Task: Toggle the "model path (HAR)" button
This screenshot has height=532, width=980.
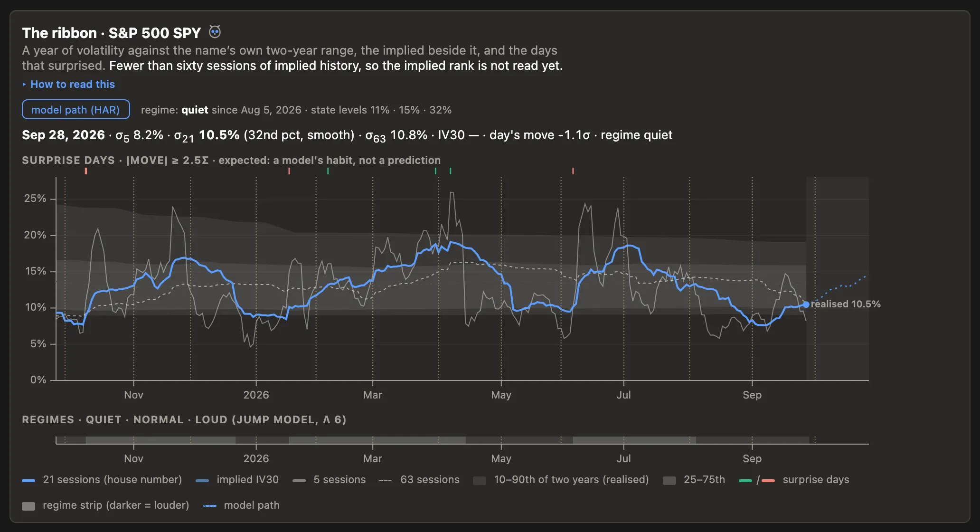Action: 76,110
